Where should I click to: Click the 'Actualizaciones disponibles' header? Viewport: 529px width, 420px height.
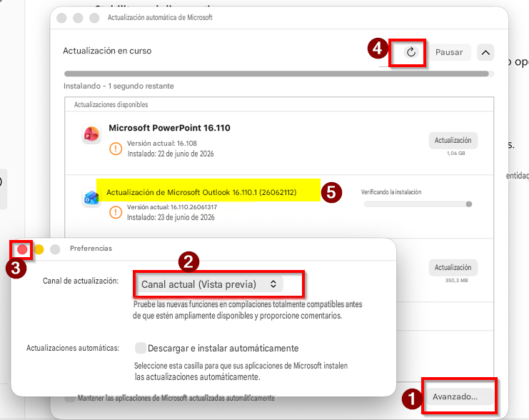111,105
